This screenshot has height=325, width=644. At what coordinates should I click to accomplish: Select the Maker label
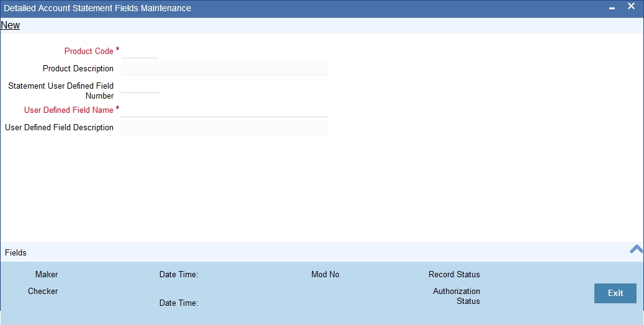click(x=47, y=275)
